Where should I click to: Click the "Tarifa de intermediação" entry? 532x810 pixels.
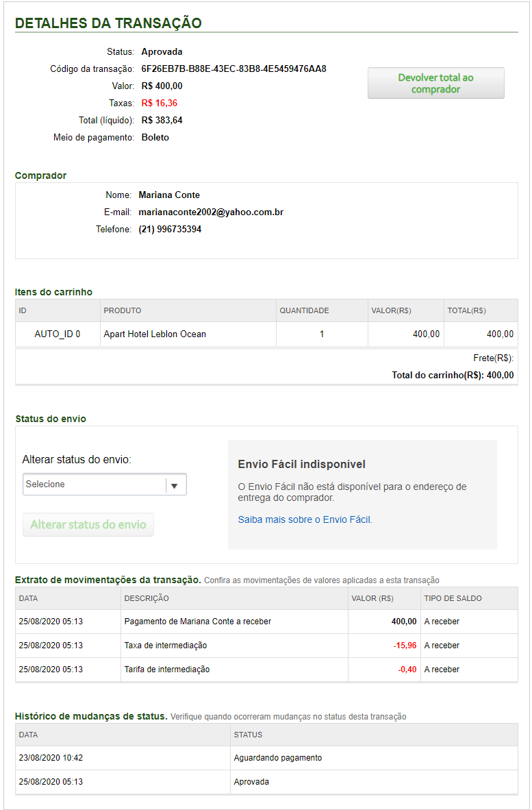pyautogui.click(x=167, y=669)
